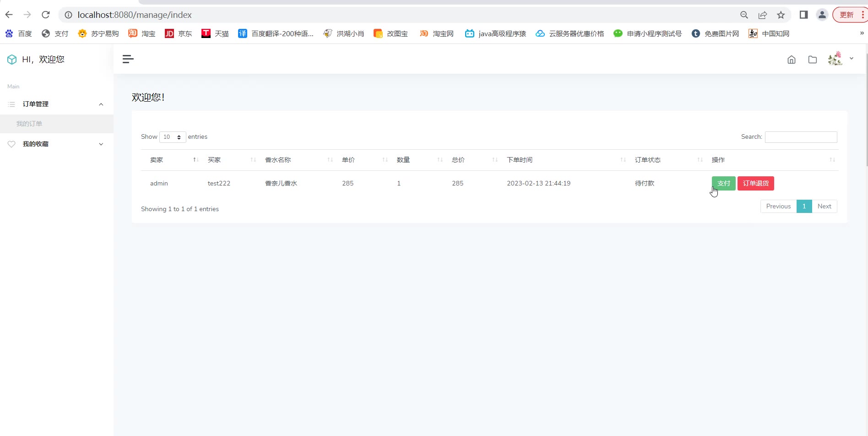Viewport: 868px width, 436px height.
Task: Click the table Search input field
Action: click(801, 137)
